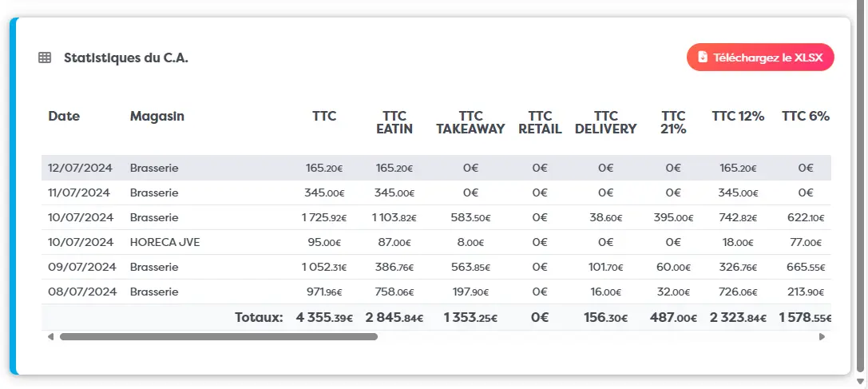
Task: Select the Magasin column header
Action: tap(157, 117)
